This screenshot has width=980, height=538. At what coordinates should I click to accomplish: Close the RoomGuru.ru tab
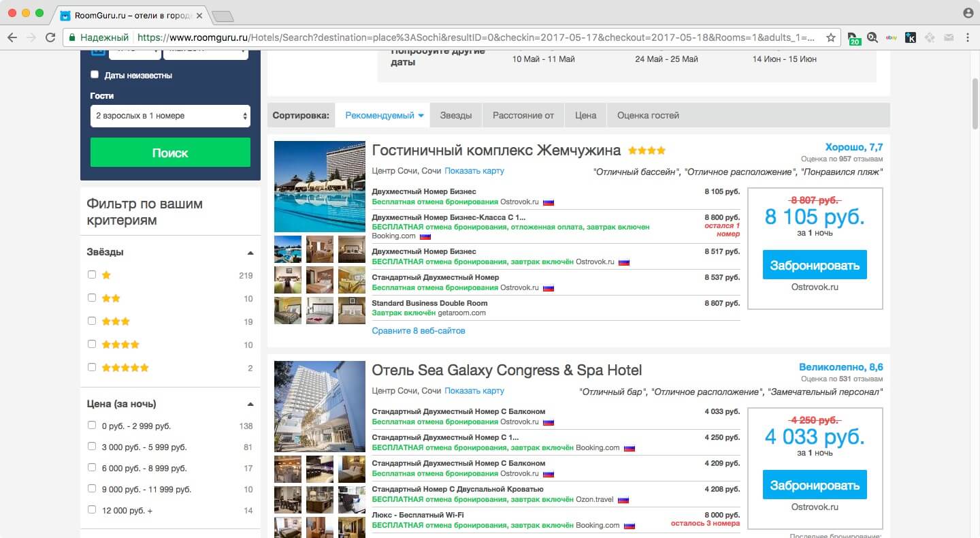tap(199, 15)
